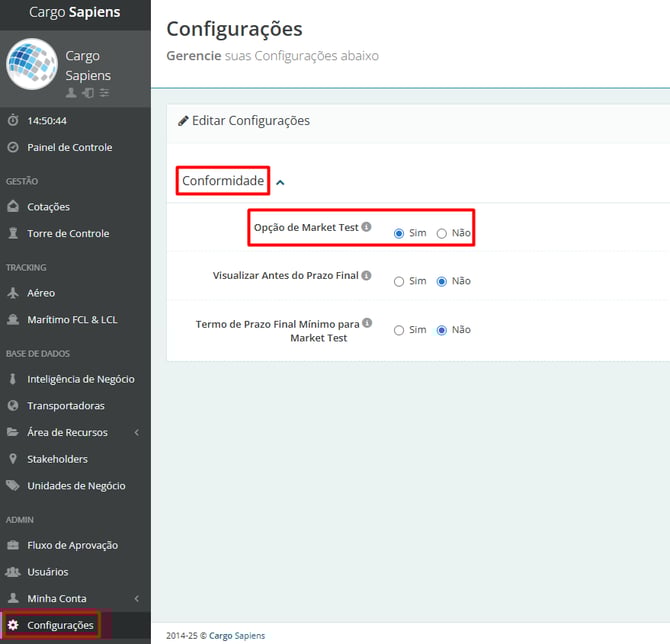
Task: Select Sim for Visualizar Antes do Prazo Final
Action: coord(399,281)
